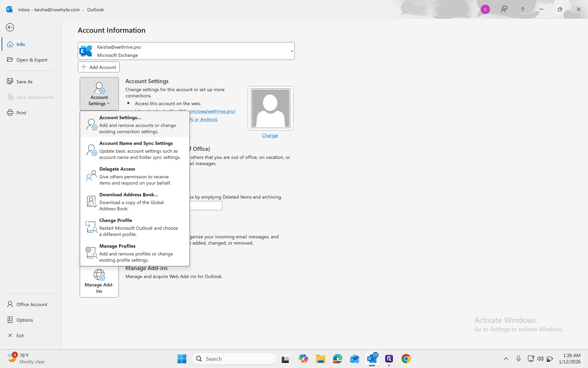Open Copilot from the taskbar
The width and height of the screenshot is (588, 368).
coord(304,359)
